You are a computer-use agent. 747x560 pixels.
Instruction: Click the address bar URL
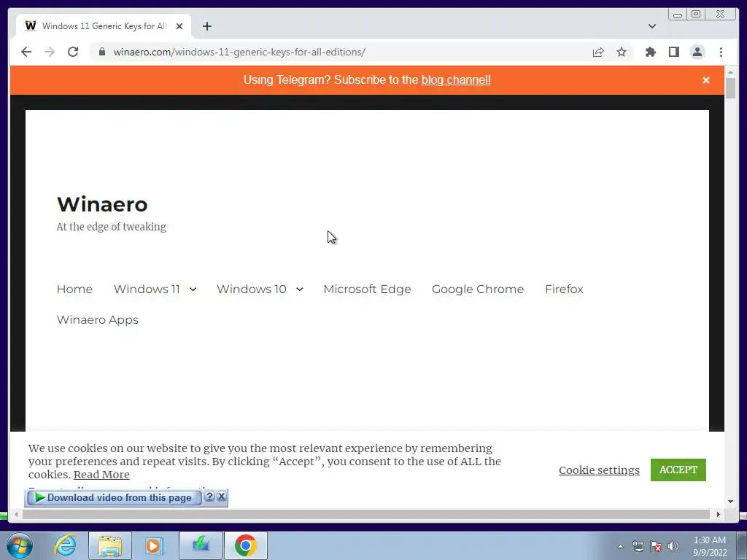pyautogui.click(x=239, y=52)
